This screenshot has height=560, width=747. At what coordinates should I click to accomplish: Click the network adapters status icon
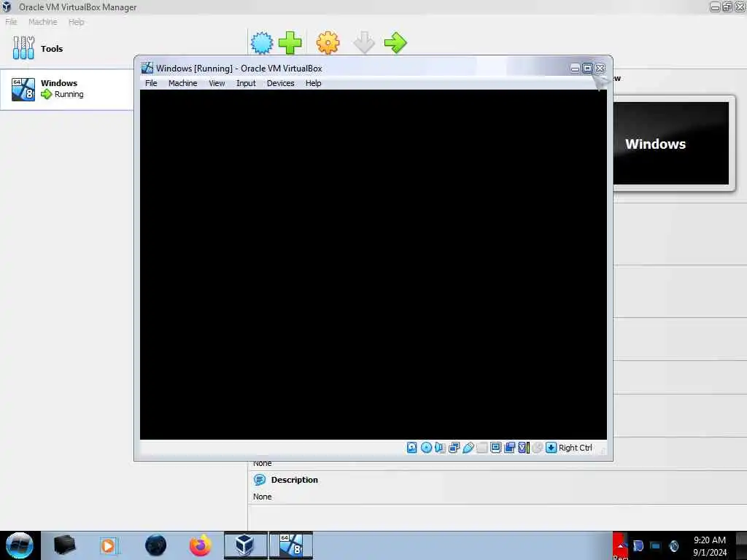coord(454,447)
